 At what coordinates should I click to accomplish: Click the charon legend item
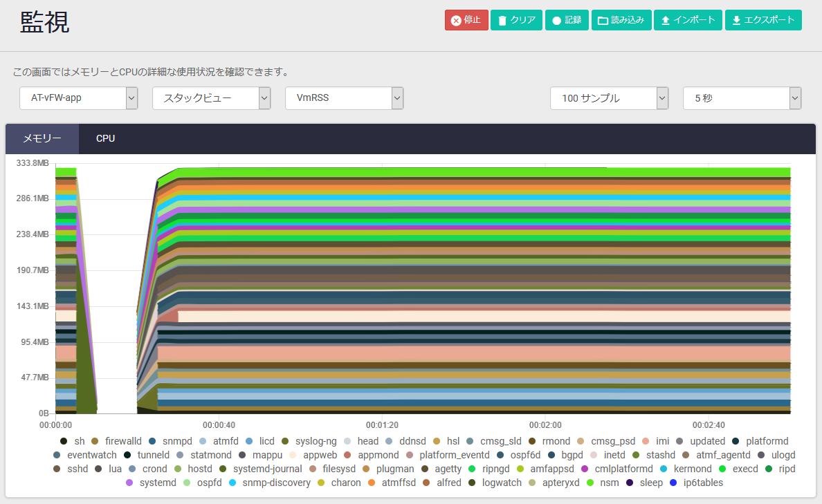339,483
